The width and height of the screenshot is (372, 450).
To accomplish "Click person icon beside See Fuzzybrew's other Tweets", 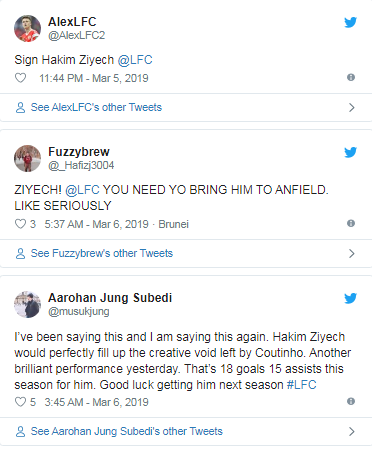I will pos(20,253).
